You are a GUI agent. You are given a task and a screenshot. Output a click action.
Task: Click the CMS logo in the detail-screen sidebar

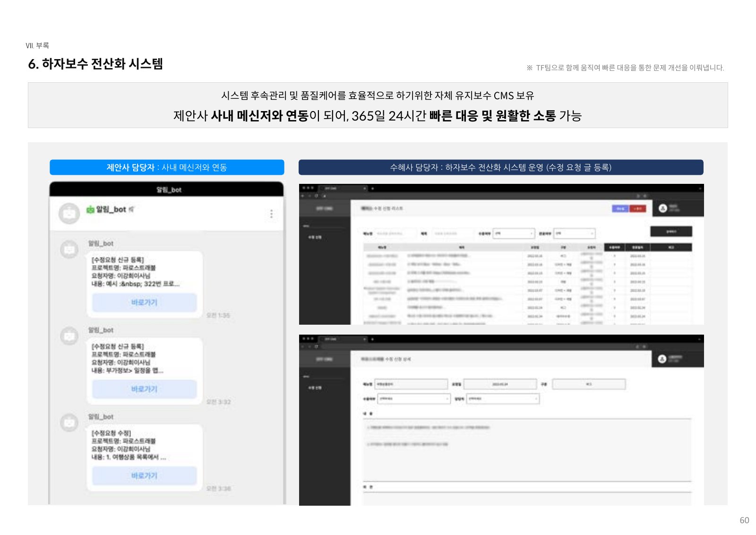324,359
